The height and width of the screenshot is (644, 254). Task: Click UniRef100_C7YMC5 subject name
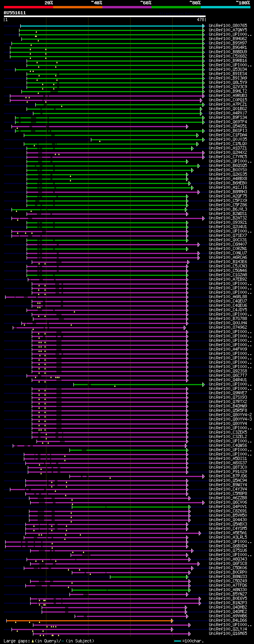tap(228, 157)
